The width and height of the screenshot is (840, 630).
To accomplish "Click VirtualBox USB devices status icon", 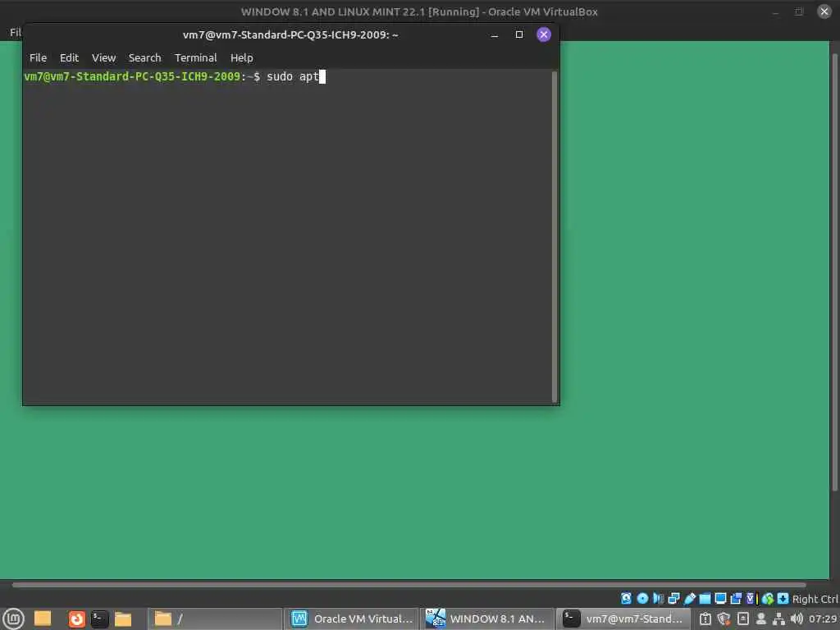I will tap(689, 598).
